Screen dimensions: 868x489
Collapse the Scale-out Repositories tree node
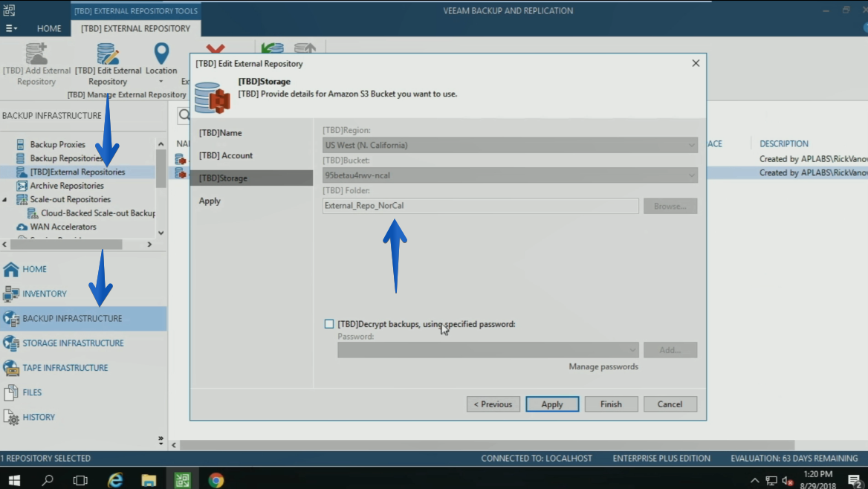5,199
